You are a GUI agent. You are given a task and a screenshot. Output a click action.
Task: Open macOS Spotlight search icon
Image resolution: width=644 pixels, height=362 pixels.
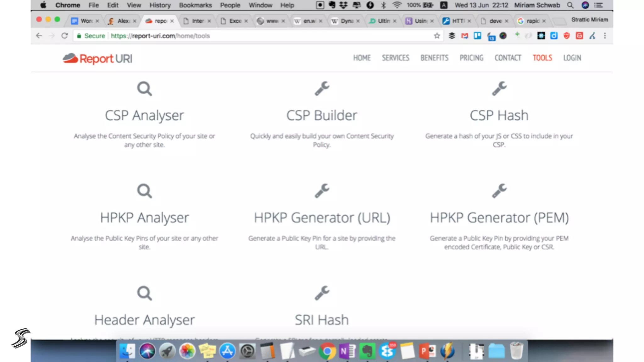tap(570, 5)
